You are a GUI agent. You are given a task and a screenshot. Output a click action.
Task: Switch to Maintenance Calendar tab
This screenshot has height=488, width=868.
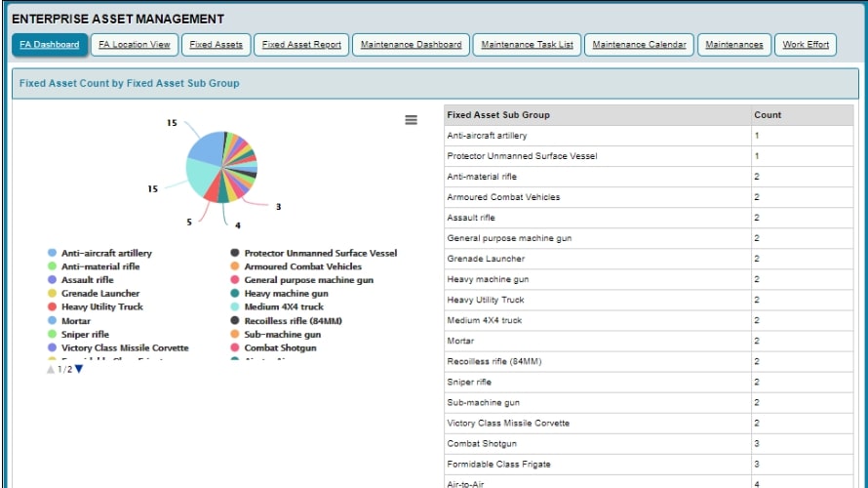pos(639,45)
